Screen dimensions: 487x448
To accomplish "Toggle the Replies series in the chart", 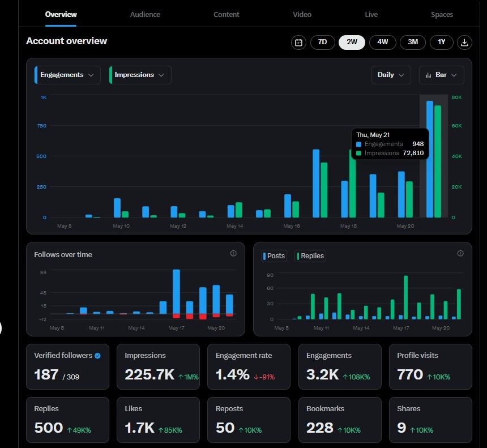I will coord(310,256).
